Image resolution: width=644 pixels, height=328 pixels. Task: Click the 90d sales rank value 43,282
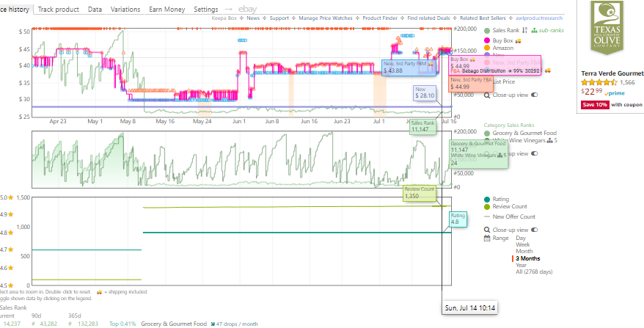click(x=48, y=324)
